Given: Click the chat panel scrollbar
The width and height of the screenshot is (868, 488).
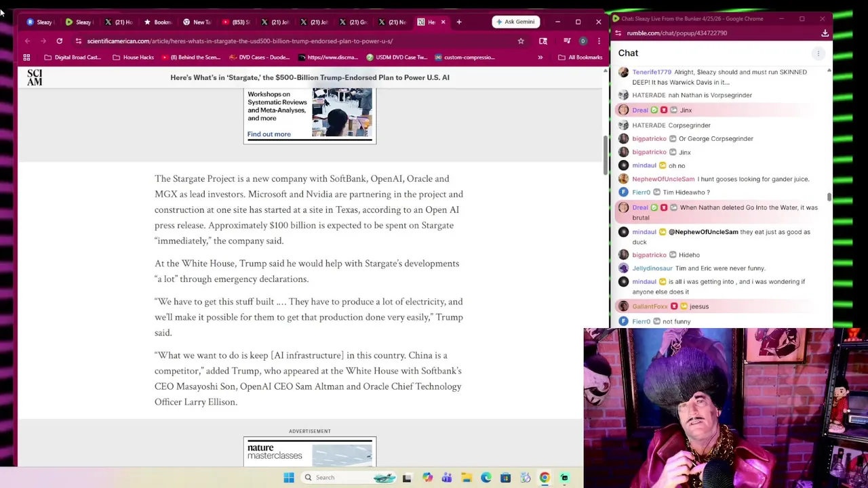Looking at the screenshot, I should (x=829, y=197).
